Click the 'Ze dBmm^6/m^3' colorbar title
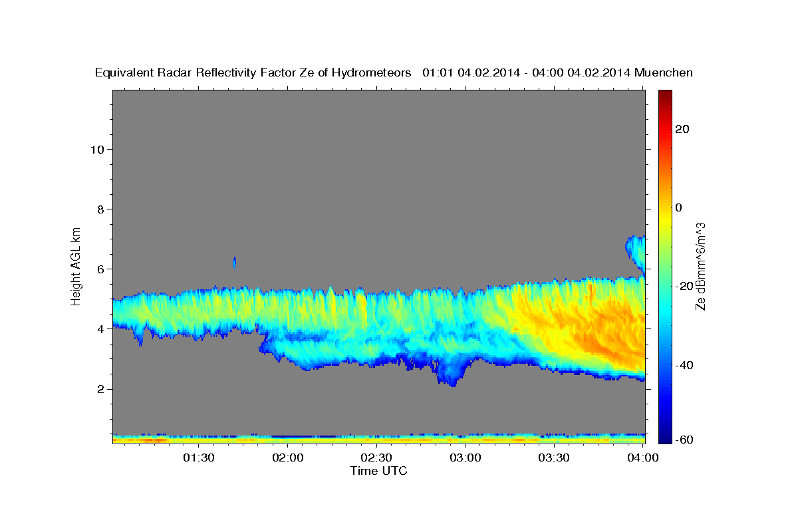The width and height of the screenshot is (798, 532). (x=700, y=266)
